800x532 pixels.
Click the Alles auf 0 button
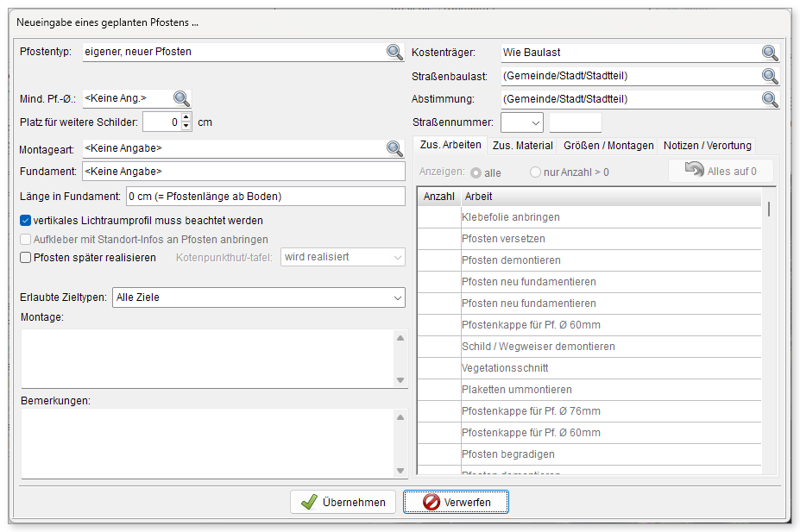click(721, 172)
